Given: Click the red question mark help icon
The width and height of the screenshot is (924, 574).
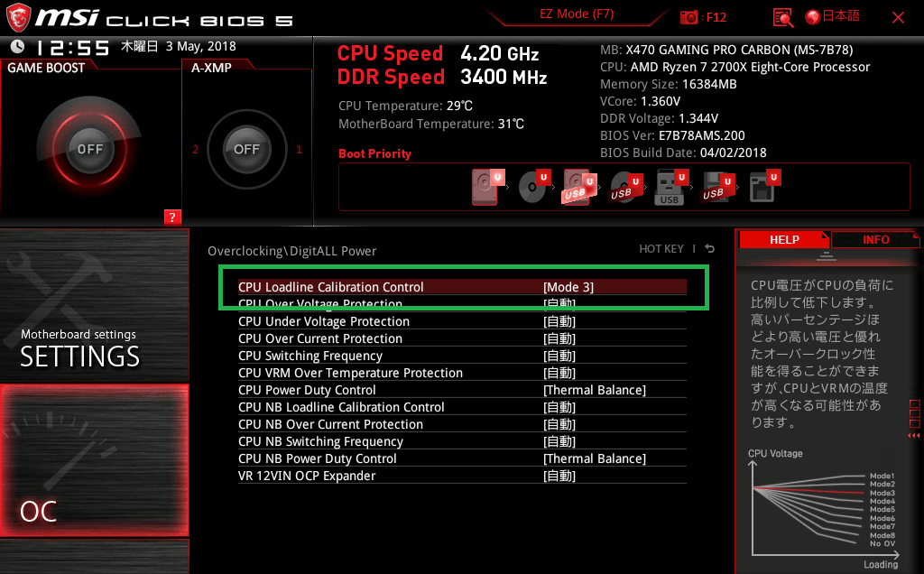Looking at the screenshot, I should [x=172, y=217].
